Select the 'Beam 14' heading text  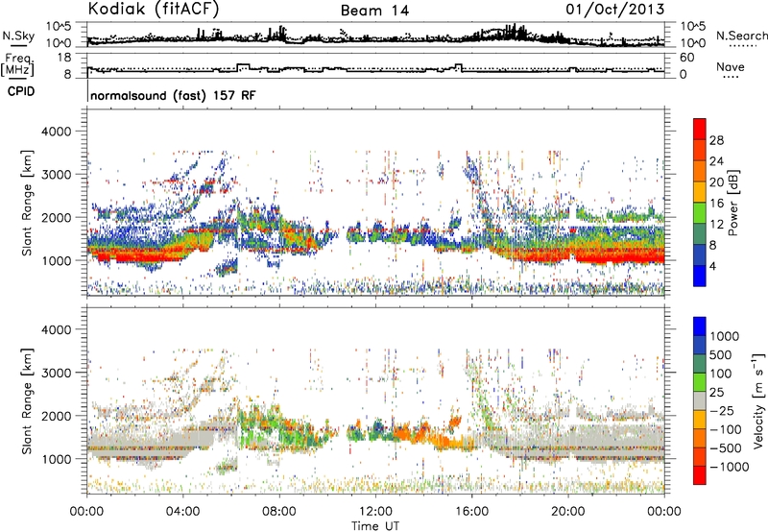[x=374, y=11]
